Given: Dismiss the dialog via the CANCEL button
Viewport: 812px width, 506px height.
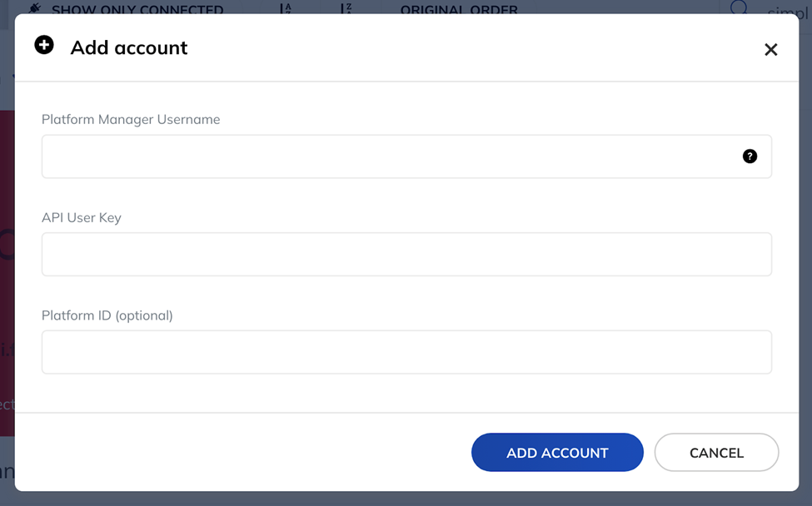Looking at the screenshot, I should 716,452.
